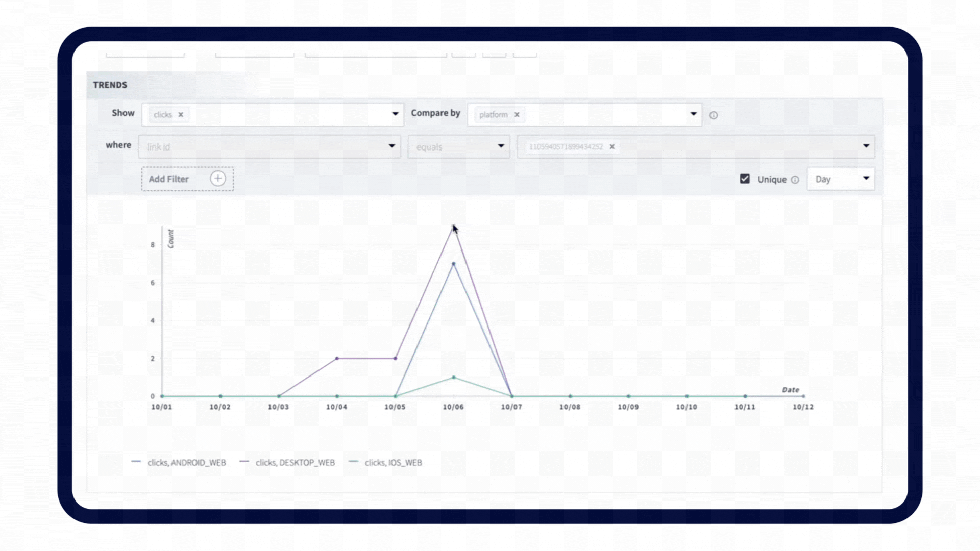980x551 pixels.
Task: Click the DESKTOP_WEB peak point on 10/06
Action: pyautogui.click(x=453, y=227)
